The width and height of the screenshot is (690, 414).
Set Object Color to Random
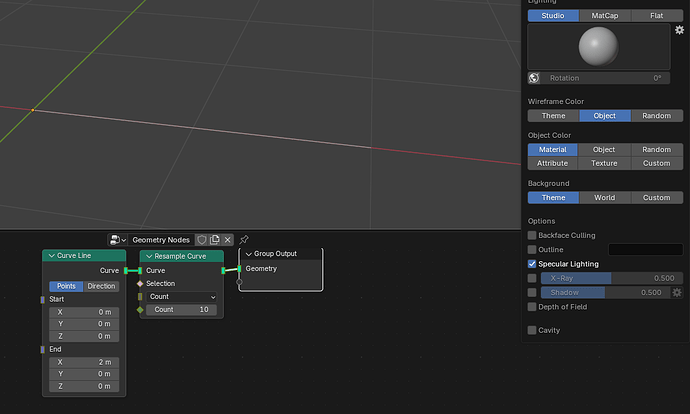[x=657, y=150]
